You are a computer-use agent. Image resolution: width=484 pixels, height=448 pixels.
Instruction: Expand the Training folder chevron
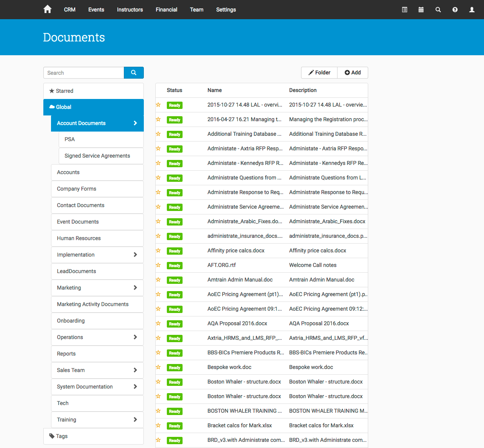[x=135, y=420]
